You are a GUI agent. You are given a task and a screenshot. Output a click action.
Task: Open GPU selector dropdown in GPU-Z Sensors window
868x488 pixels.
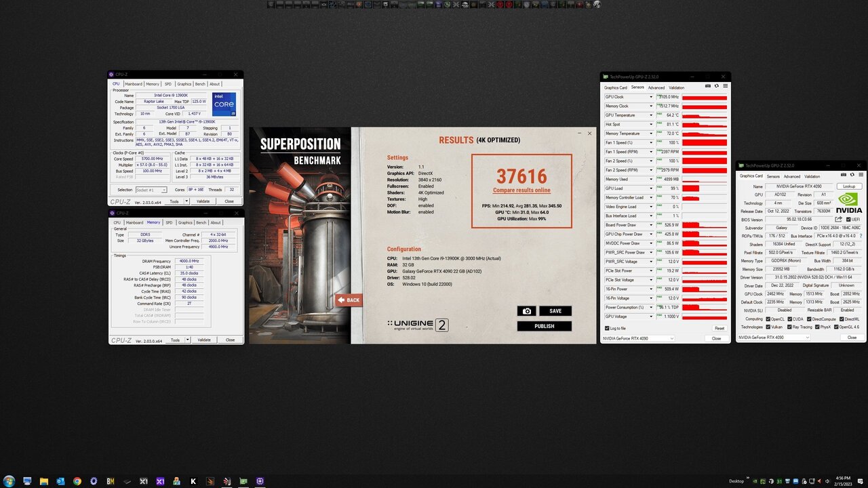click(638, 338)
